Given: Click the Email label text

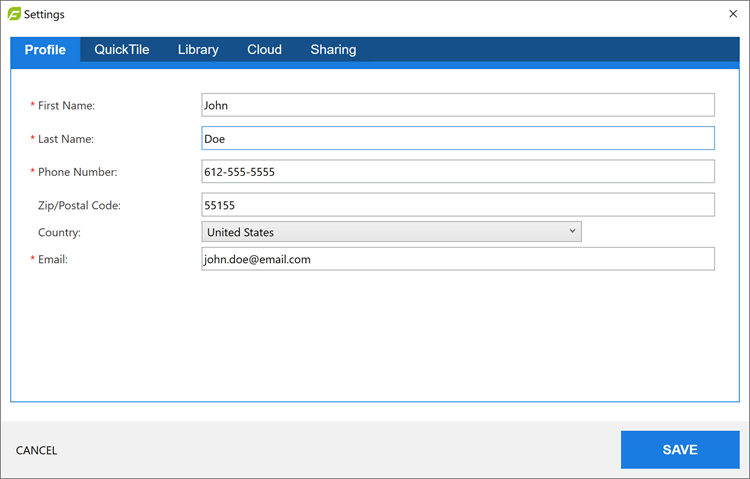Looking at the screenshot, I should tap(53, 259).
